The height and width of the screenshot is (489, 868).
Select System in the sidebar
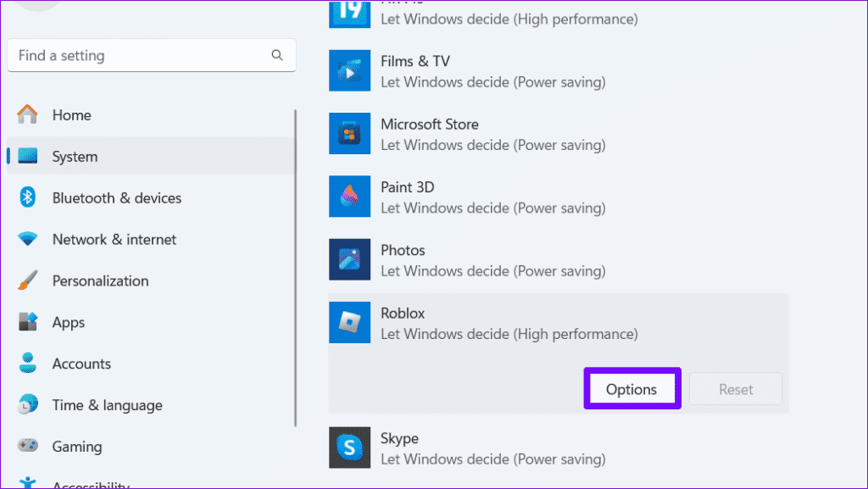pyautogui.click(x=151, y=157)
